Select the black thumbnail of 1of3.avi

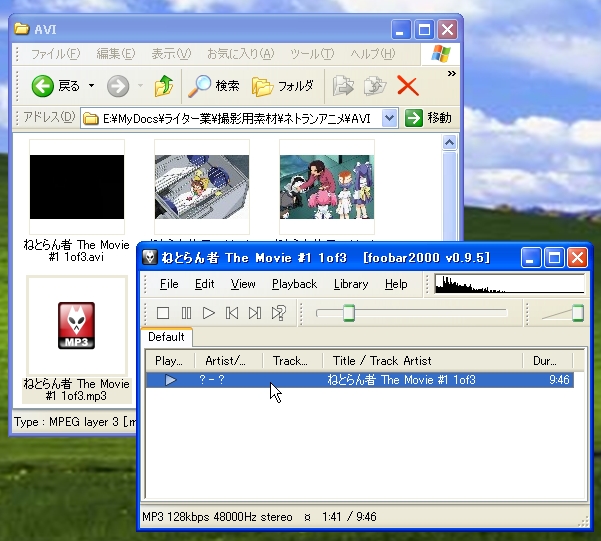[x=77, y=187]
